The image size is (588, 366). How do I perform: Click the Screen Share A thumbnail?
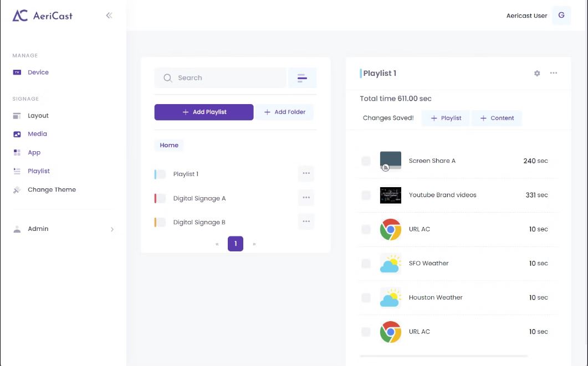(390, 161)
